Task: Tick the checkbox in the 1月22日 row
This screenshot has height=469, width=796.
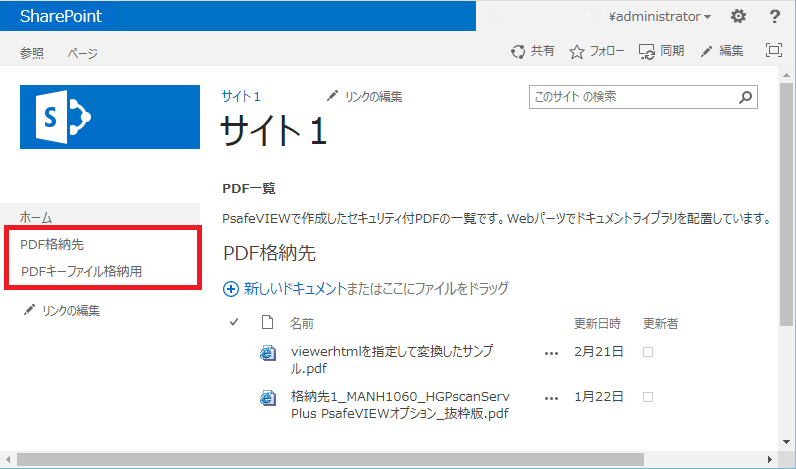Action: point(648,397)
